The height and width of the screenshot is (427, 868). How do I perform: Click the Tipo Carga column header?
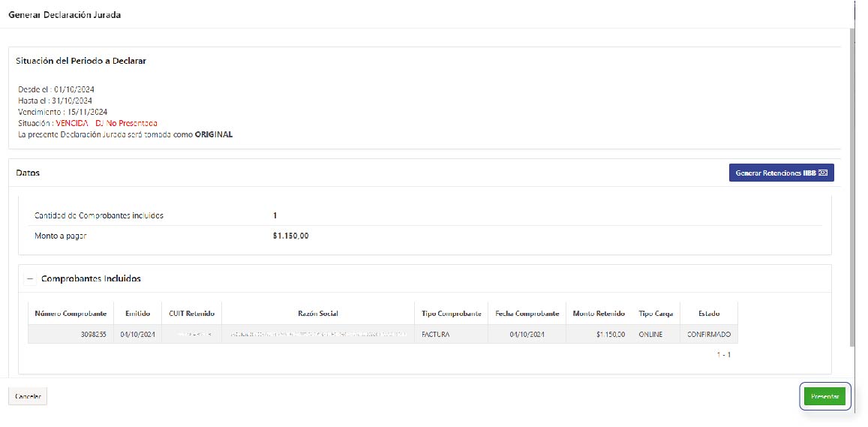pyautogui.click(x=655, y=314)
